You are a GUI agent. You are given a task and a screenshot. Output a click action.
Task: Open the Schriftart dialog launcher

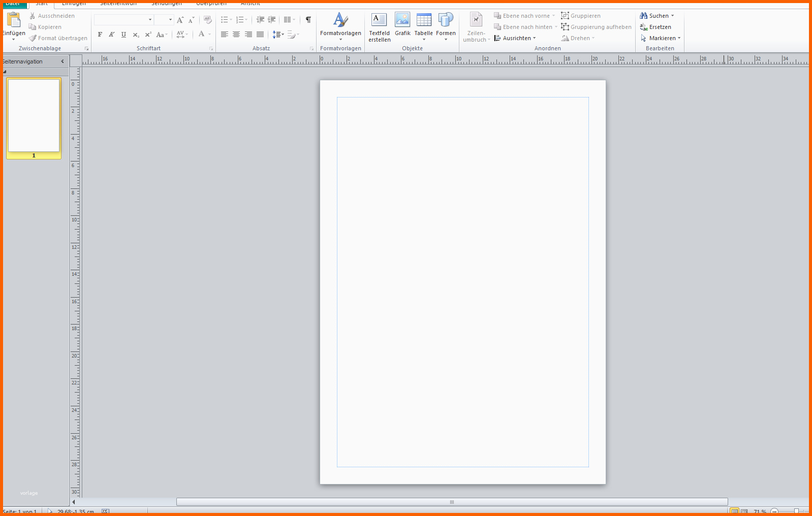[x=211, y=49]
